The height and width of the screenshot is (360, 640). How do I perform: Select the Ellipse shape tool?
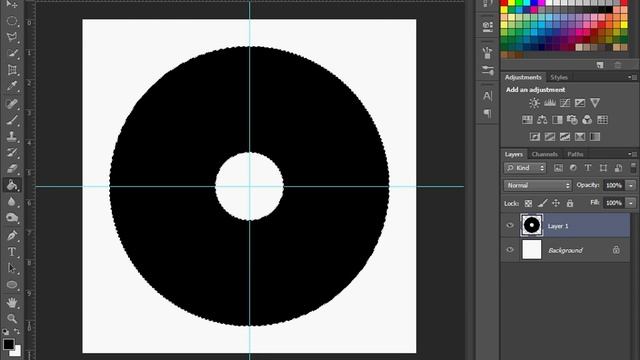click(12, 284)
